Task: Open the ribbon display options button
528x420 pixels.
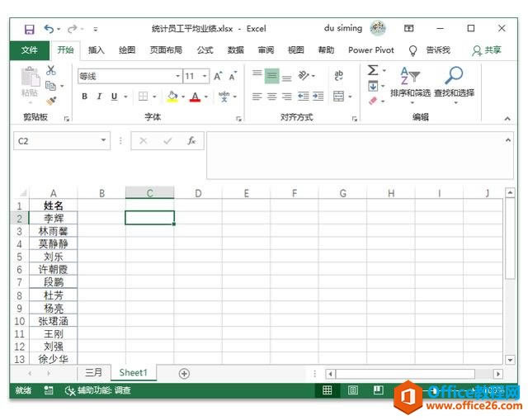Action: [x=409, y=28]
